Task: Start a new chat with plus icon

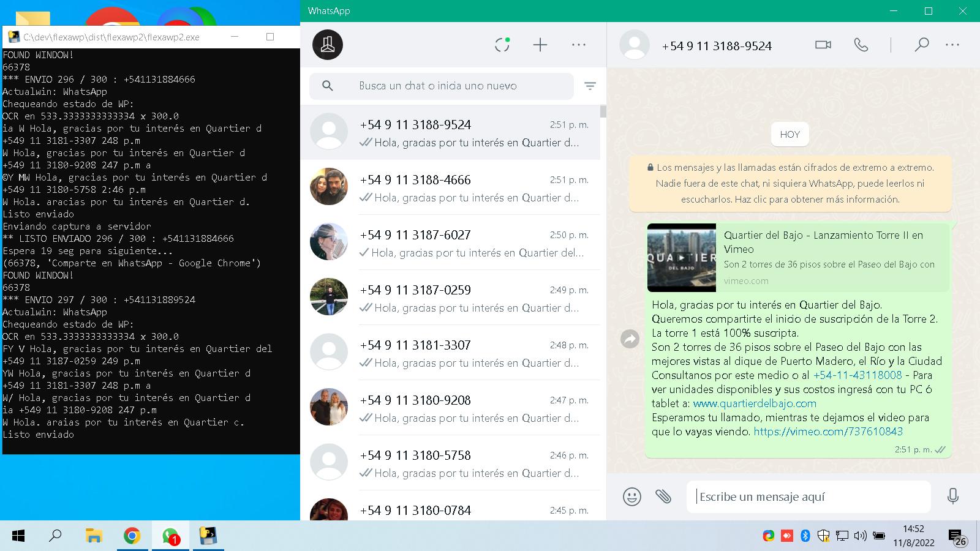Action: click(x=540, y=45)
